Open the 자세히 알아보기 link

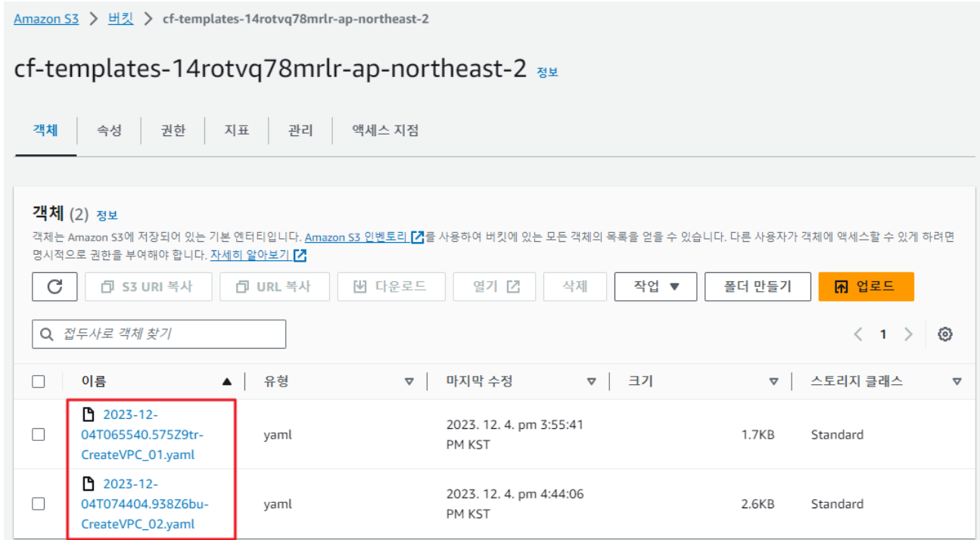tap(257, 255)
